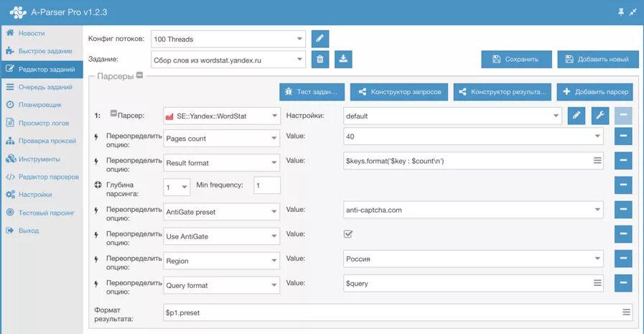Open the Россия region value dropdown
This screenshot has height=334, width=644.
click(474, 259)
